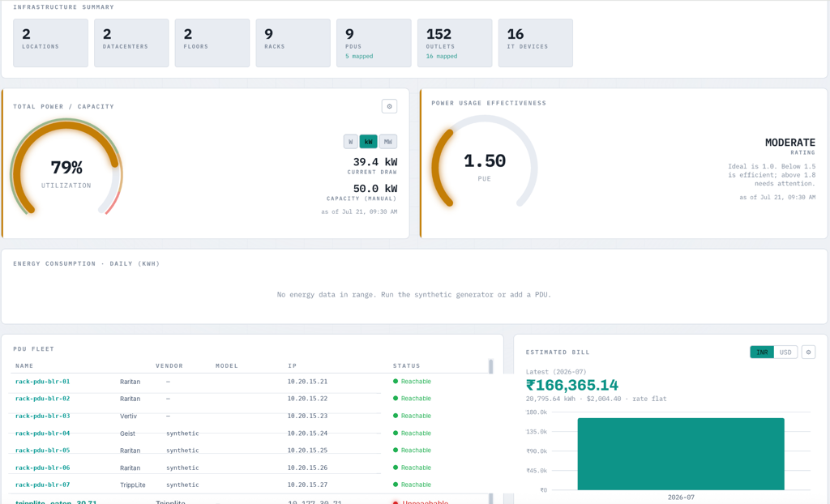Open the Locations summary card
830x504 pixels.
tap(51, 43)
